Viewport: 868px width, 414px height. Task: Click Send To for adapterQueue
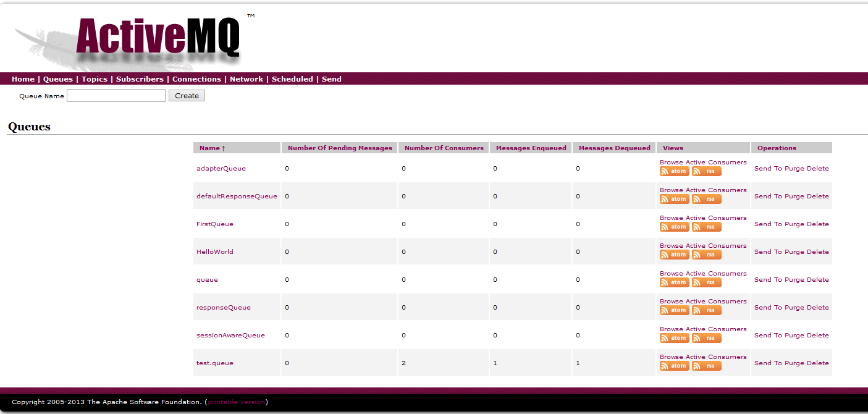pos(768,169)
